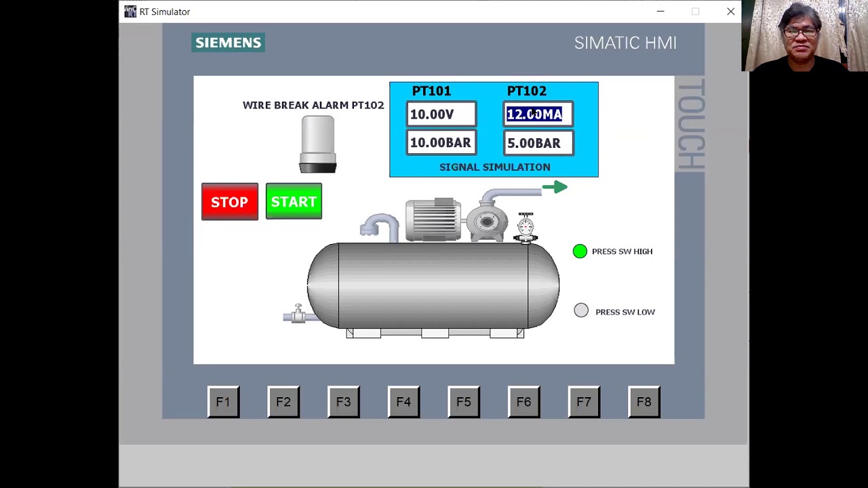Click the horizontal pressure tank graphic

point(433,285)
